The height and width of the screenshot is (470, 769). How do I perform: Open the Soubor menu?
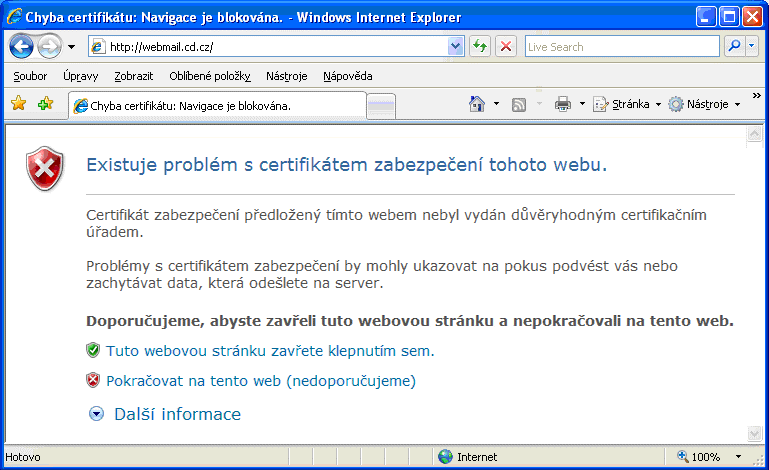[x=30, y=76]
